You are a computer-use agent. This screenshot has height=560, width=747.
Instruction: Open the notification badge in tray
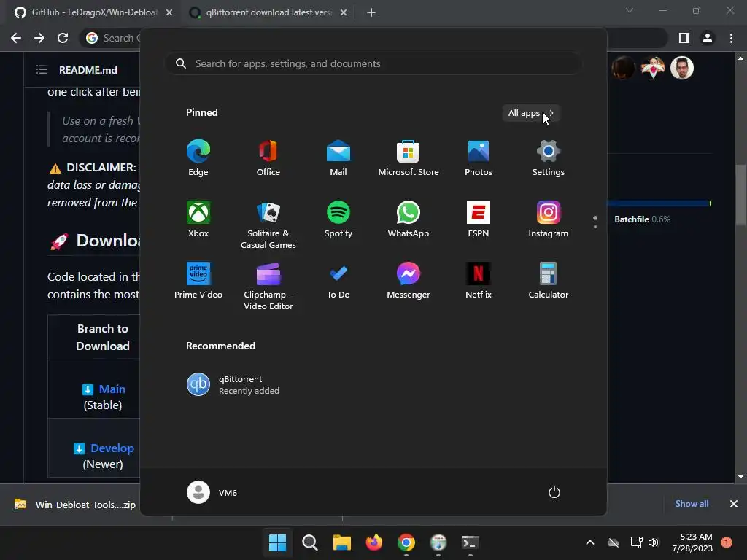(727, 542)
